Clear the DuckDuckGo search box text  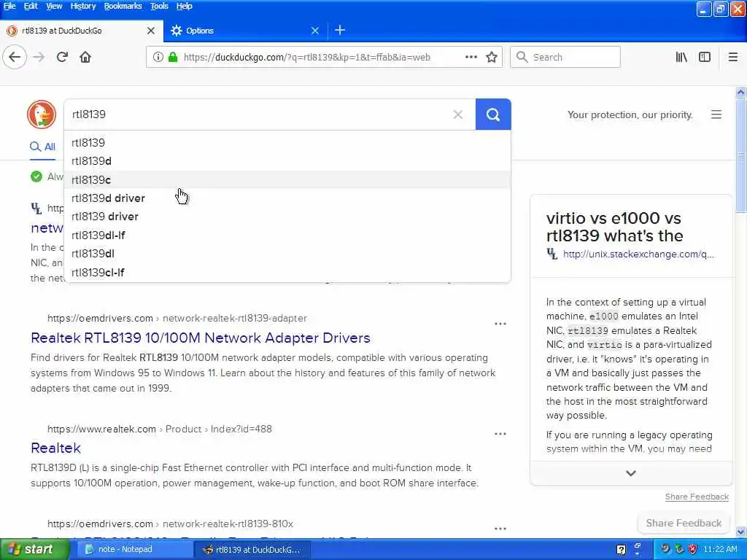point(458,114)
